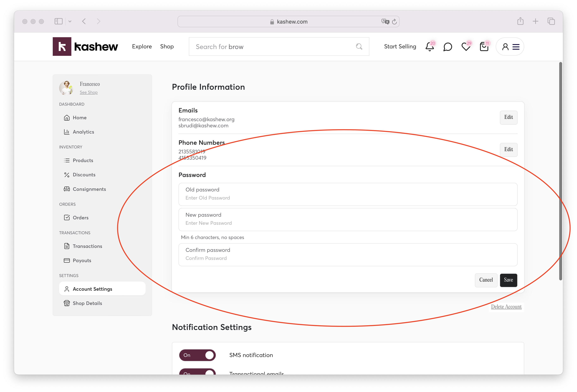The image size is (577, 392).
Task: Expand the Safari sidebar dropdown chevron
Action: point(70,22)
